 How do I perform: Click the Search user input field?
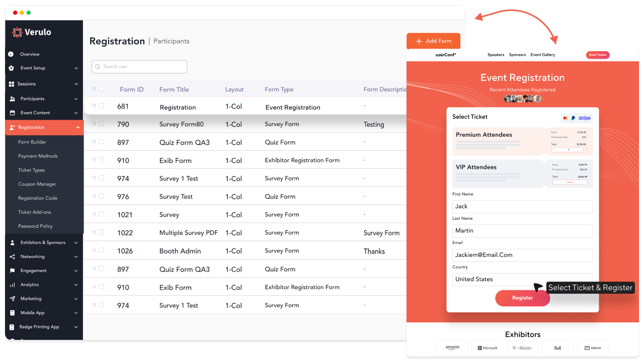[139, 67]
